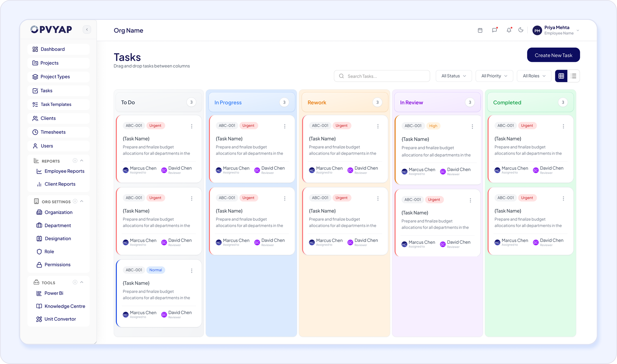Image resolution: width=617 pixels, height=364 pixels.
Task: Open options menu of the High priority card
Action: tap(472, 126)
